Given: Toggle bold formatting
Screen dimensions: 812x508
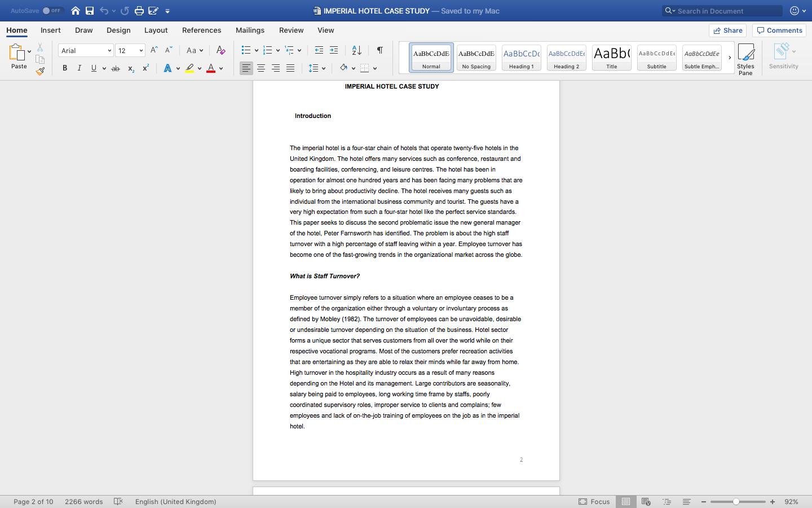Looking at the screenshot, I should (65, 68).
